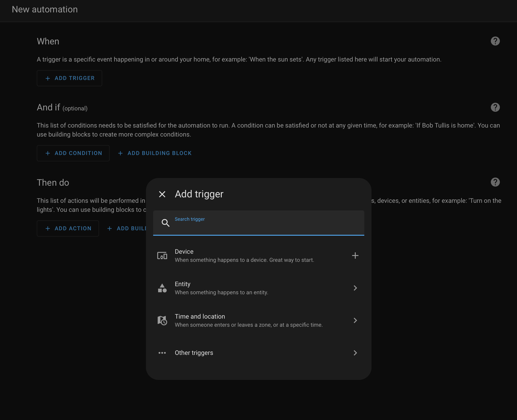
Task: Click the Add Condition button
Action: 73,153
